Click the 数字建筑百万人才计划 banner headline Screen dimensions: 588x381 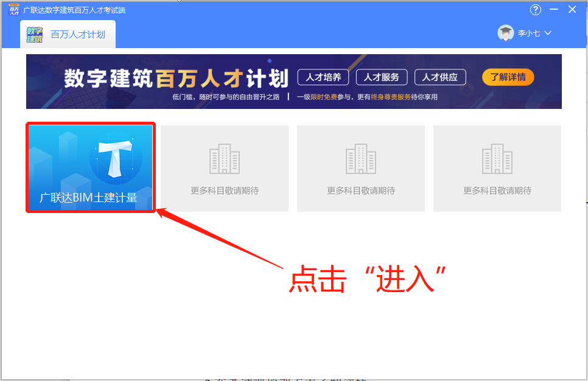tap(177, 79)
